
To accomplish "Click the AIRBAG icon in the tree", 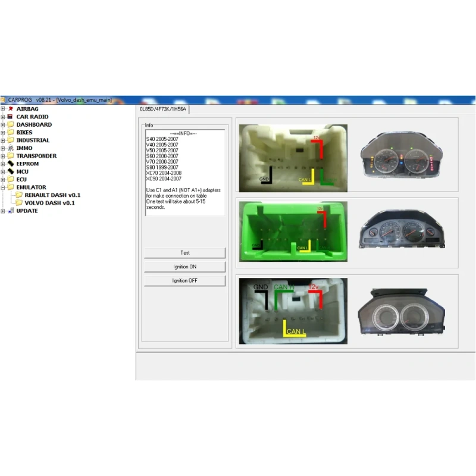I will pyautogui.click(x=11, y=109).
